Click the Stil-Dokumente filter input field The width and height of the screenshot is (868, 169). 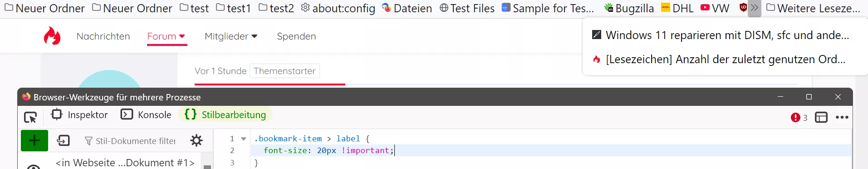[x=131, y=141]
